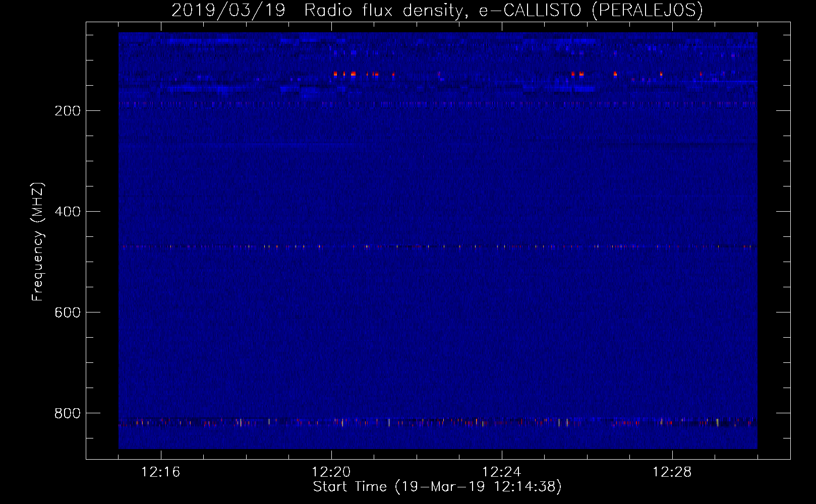Click the 12:16 time tick label

161,472
